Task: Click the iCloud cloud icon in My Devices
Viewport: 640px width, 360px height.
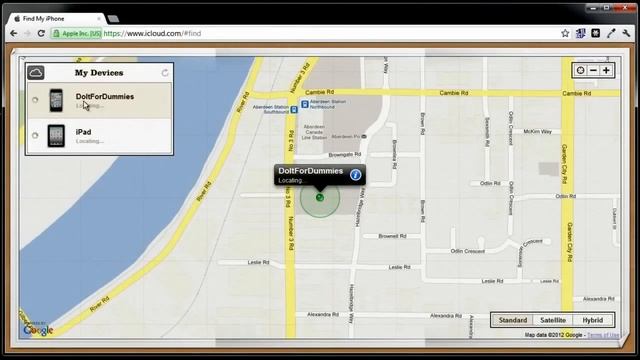Action: (36, 73)
